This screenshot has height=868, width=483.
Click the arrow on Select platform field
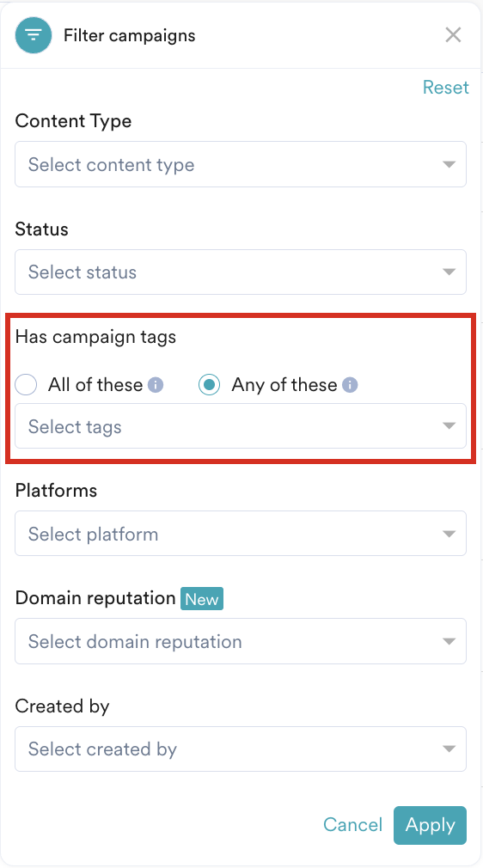coord(449,534)
